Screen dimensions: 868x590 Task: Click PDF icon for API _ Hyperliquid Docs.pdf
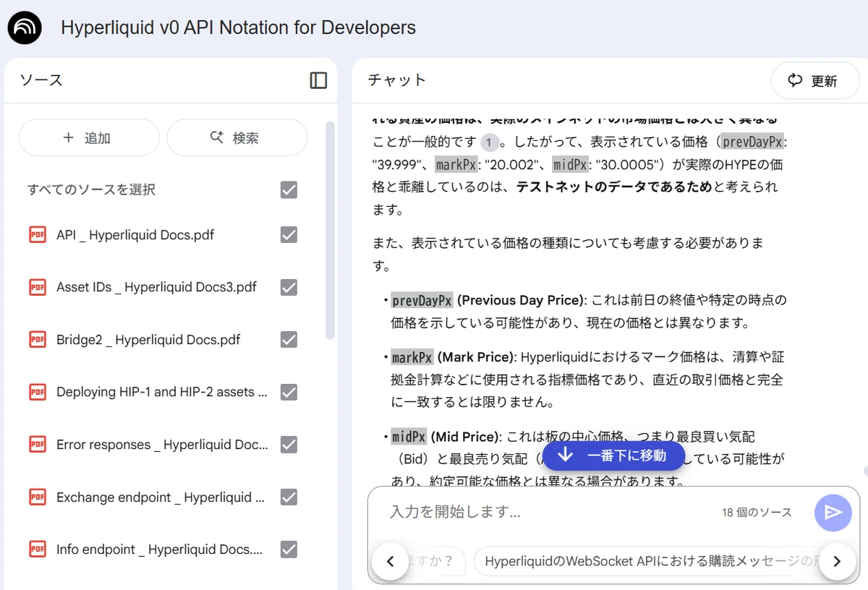[37, 235]
